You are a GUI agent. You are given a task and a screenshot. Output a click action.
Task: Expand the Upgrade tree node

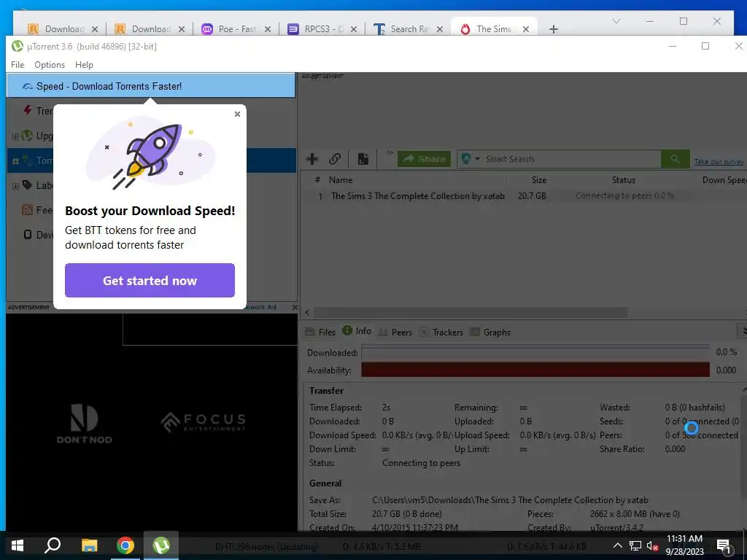click(x=15, y=136)
